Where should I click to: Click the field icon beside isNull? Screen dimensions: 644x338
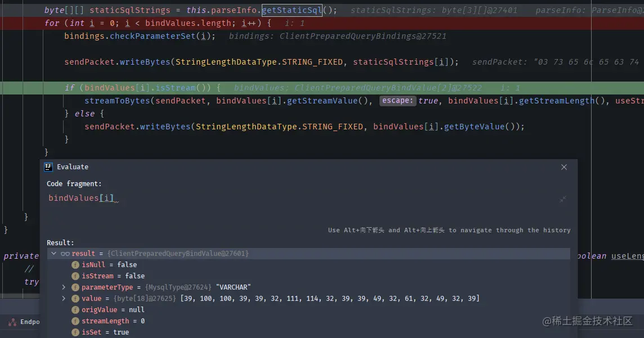click(x=75, y=265)
